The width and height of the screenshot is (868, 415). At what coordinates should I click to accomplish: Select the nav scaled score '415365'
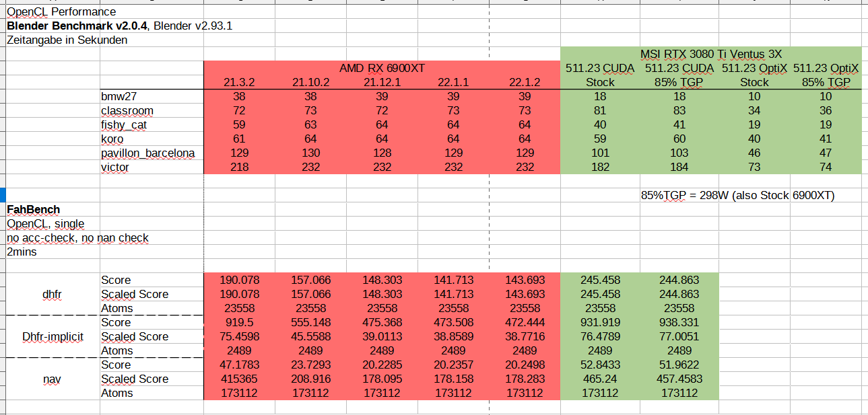239,379
